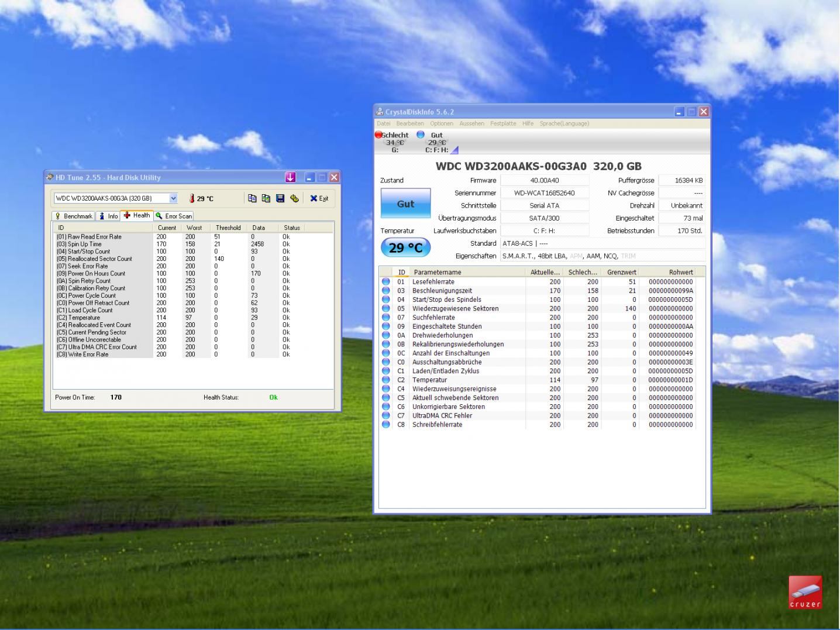
Task: Click the copy info icon in HD Tune toolbar
Action: pos(252,198)
